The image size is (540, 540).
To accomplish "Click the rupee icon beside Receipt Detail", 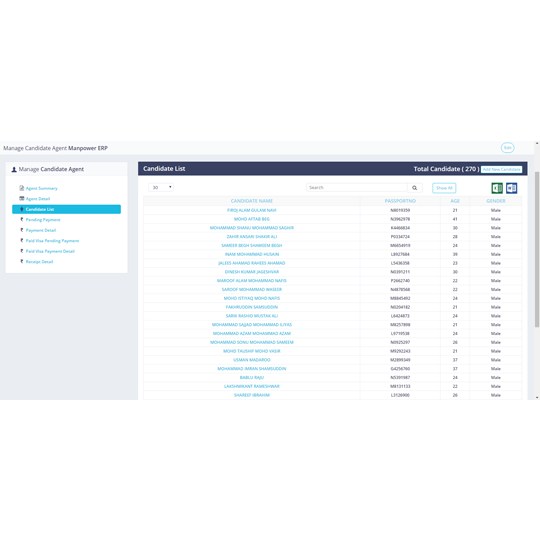I will tap(22, 261).
